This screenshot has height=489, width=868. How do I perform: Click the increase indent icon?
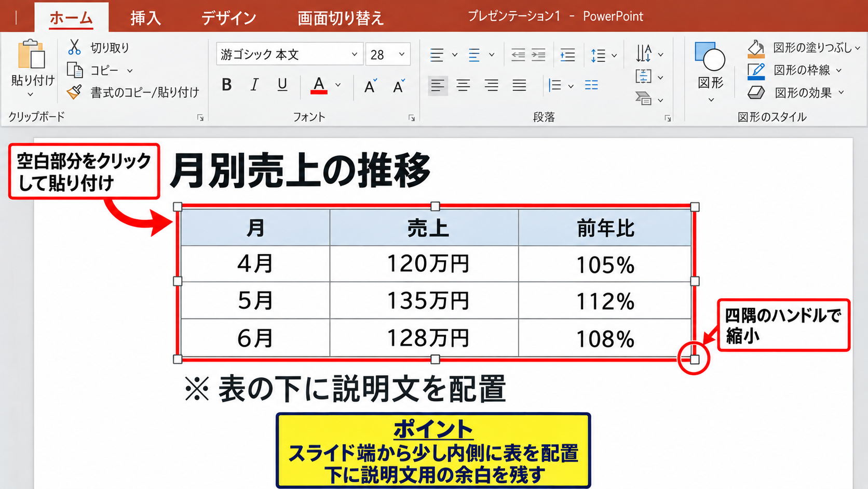click(538, 55)
